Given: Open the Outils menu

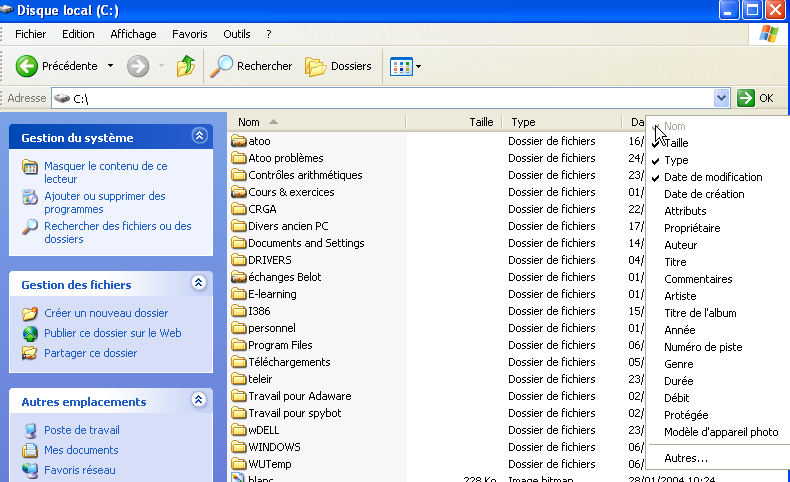Looking at the screenshot, I should tap(237, 34).
